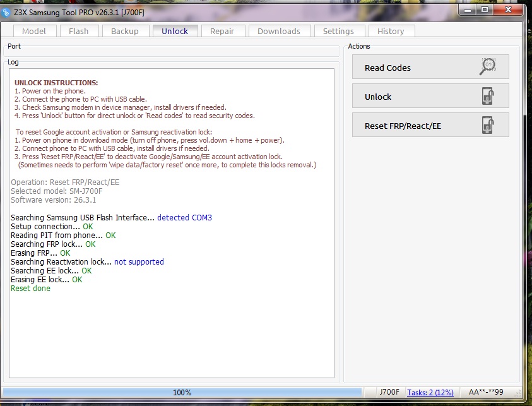Click 'Searching EE lock... OK' log line
Screen dimensions: 532x406
51,270
